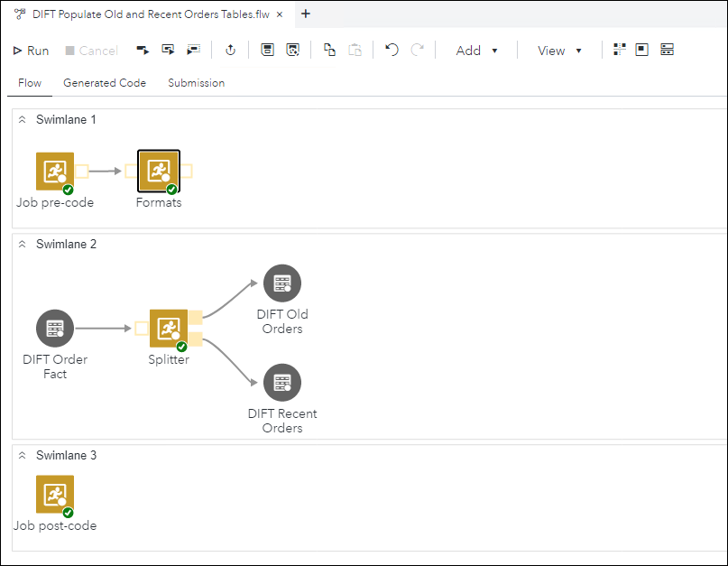Image resolution: width=728 pixels, height=566 pixels.
Task: Click the swimlane layout icon
Action: pyautogui.click(x=667, y=50)
